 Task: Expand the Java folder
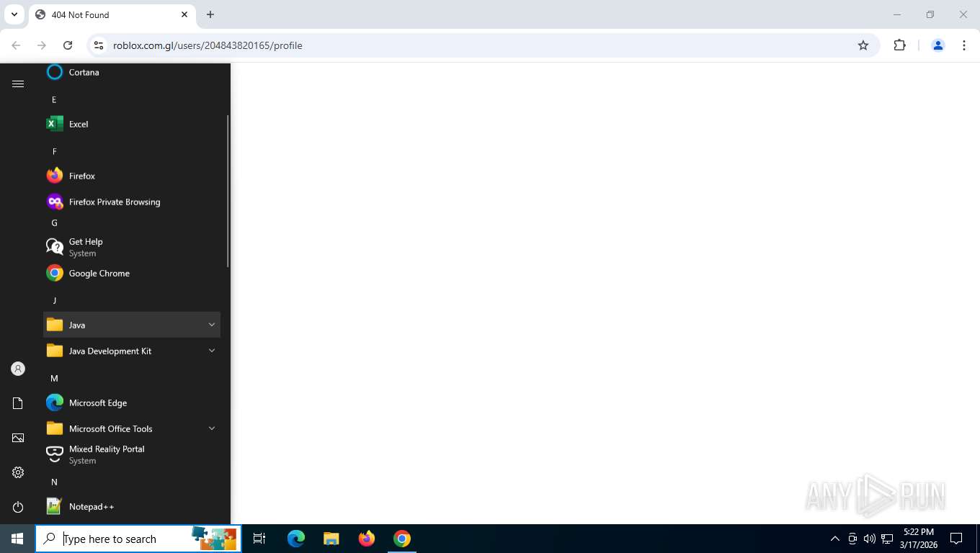(131, 325)
